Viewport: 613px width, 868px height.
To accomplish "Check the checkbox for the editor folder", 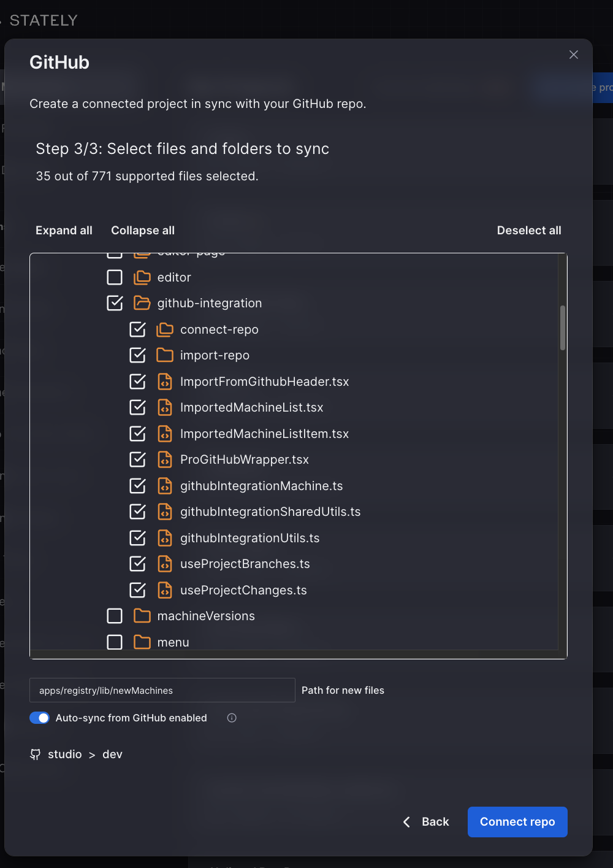I will [x=115, y=277].
